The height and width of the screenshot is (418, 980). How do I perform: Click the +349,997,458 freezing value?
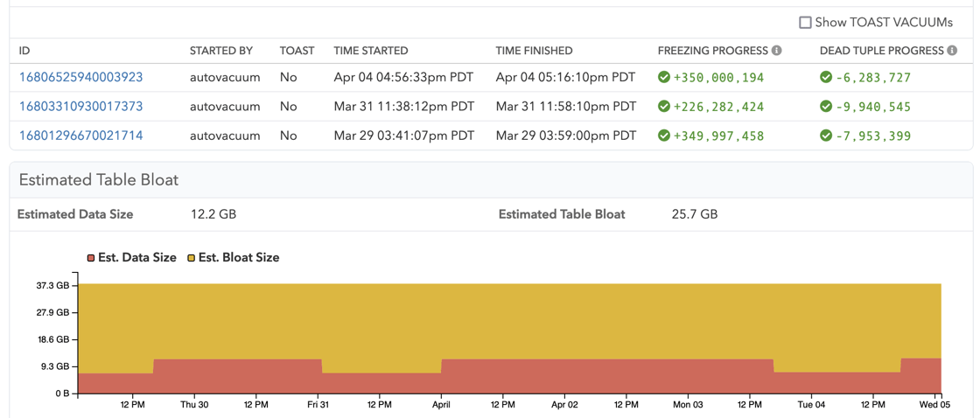[x=718, y=136]
